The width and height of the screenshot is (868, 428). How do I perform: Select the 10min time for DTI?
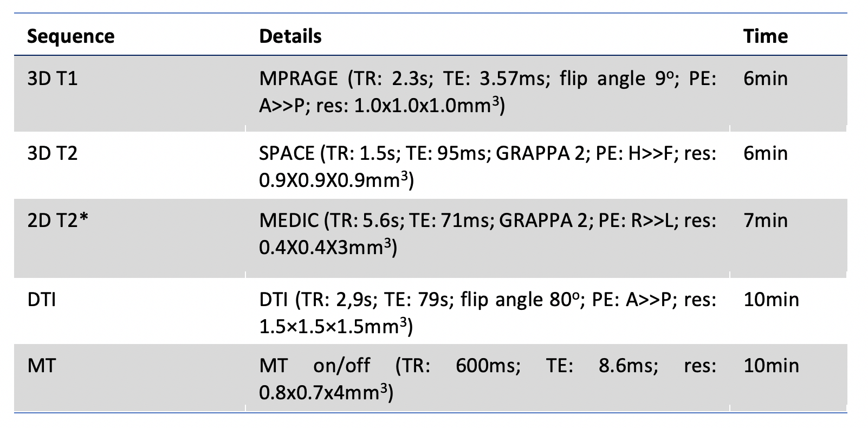(771, 300)
